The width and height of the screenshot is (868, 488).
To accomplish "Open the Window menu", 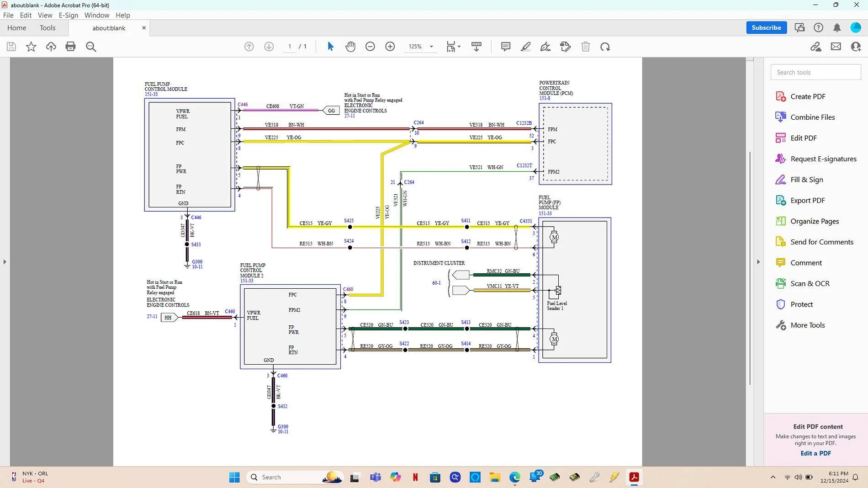I will pyautogui.click(x=96, y=15).
